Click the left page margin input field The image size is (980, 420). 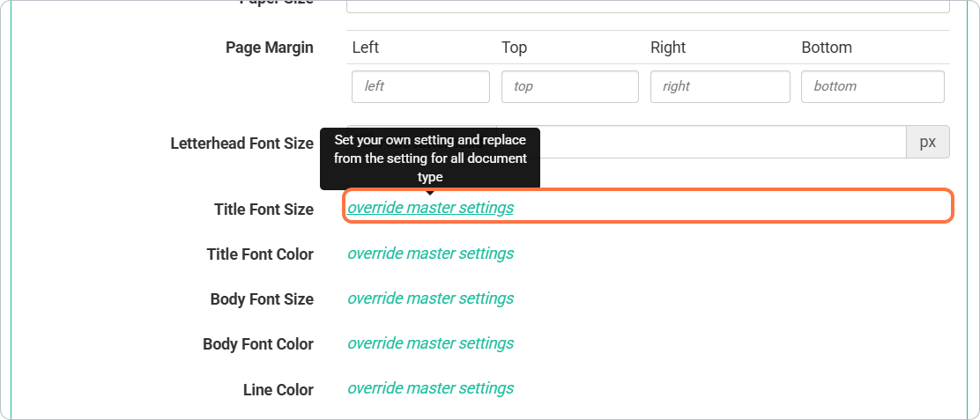[x=420, y=86]
